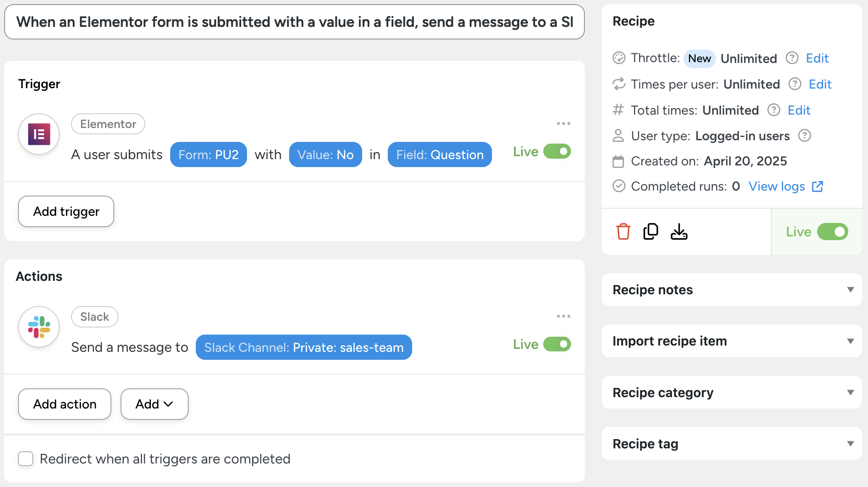Open the Slack action three-dot menu
Viewport: 868px width, 487px height.
pos(563,316)
